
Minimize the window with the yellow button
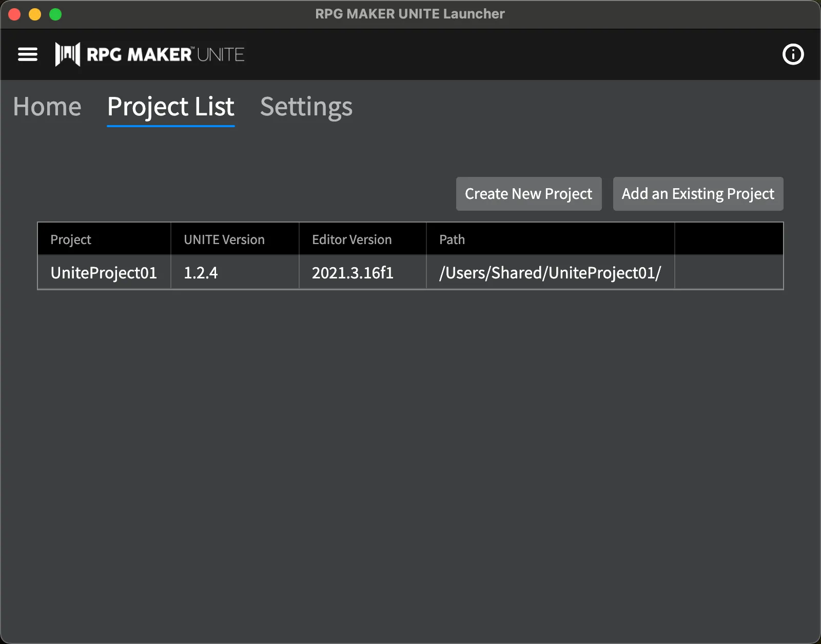click(x=35, y=14)
